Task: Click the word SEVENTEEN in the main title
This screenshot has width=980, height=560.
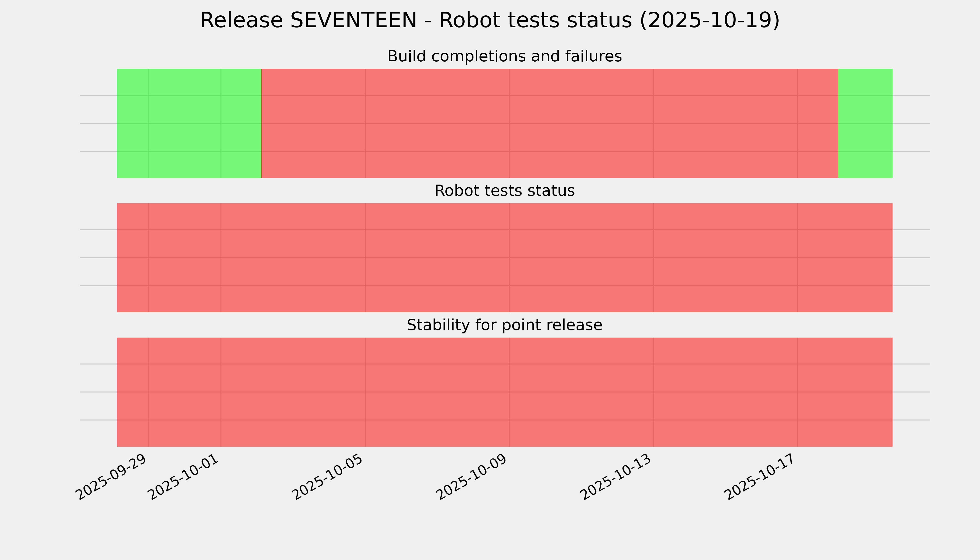Action: click(x=353, y=20)
